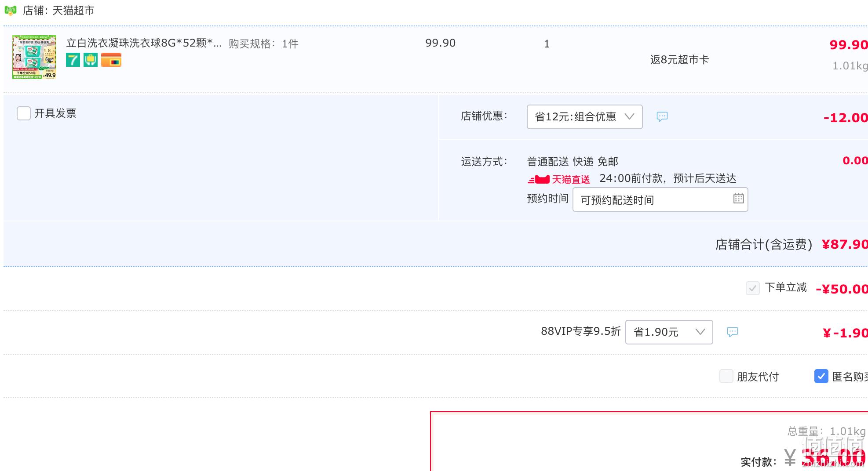Open the 省1.90元 88VIP discount dropdown
868x471 pixels.
coord(669,332)
